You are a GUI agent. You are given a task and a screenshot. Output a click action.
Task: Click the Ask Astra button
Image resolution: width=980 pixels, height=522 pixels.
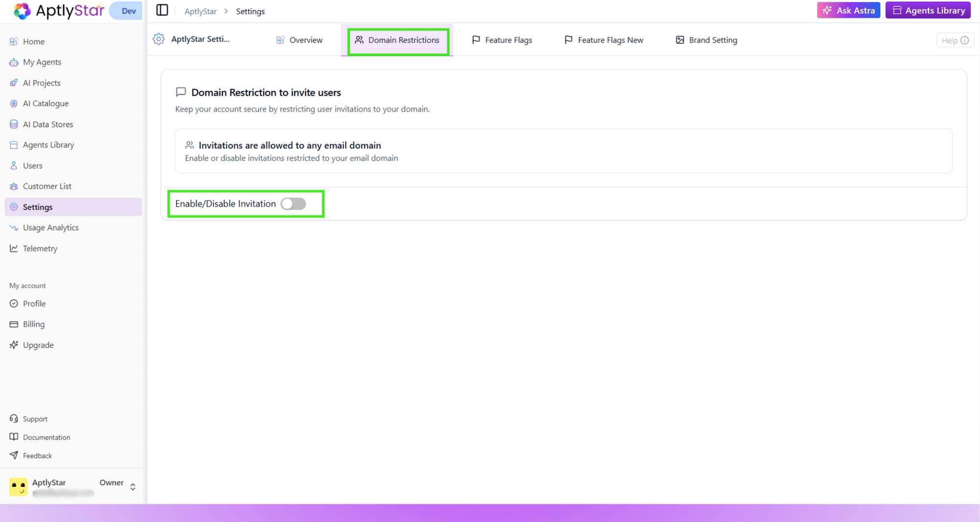(848, 10)
